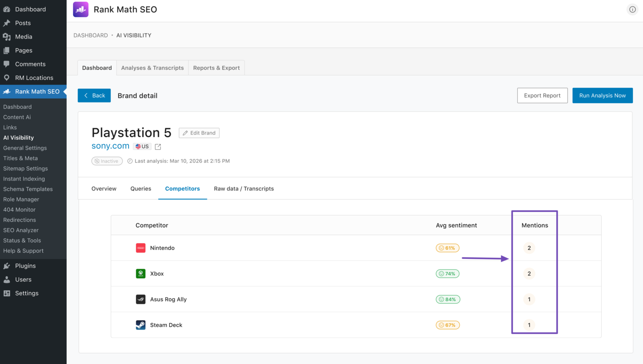Click the Posts pin icon

pyautogui.click(x=7, y=23)
